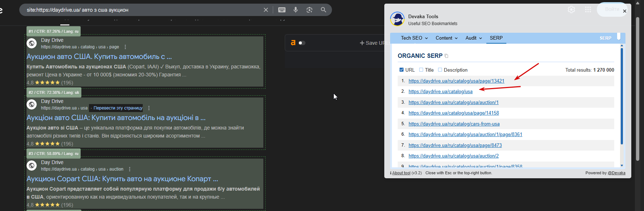Open result 'Аукцион авто США. Купить автомобиль с ...'
Viewport: 644px width, 211px height.
click(x=99, y=57)
